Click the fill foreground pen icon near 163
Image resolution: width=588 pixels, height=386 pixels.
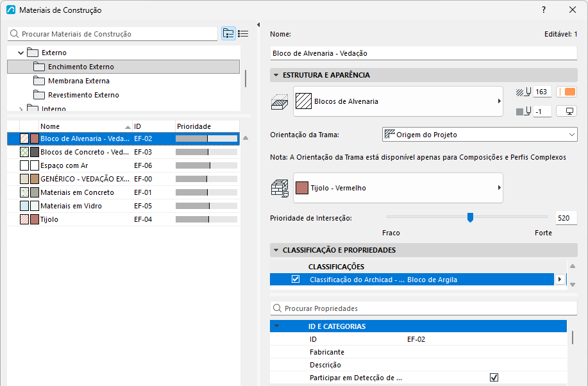(x=523, y=92)
